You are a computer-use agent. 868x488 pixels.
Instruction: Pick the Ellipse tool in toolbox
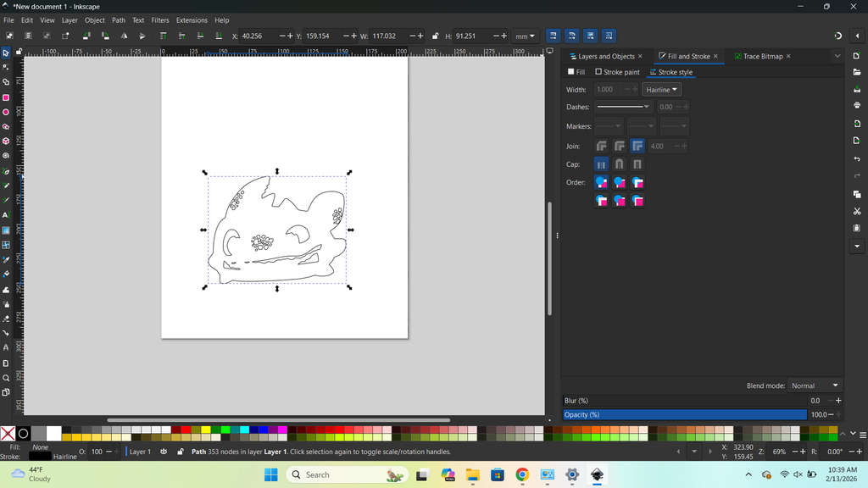pos(6,112)
